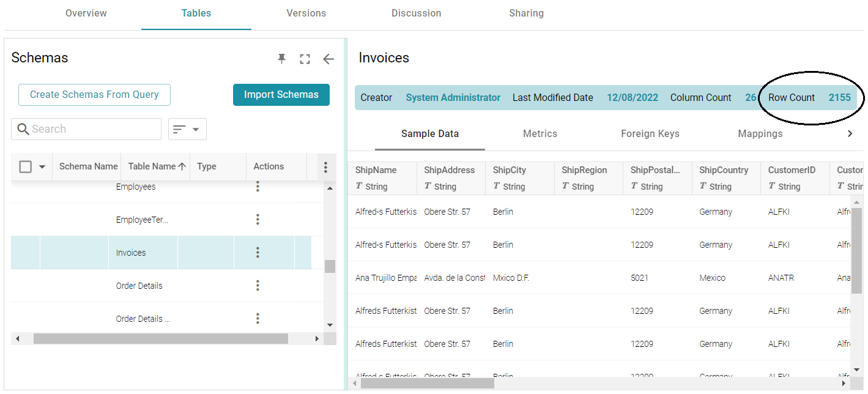Image resolution: width=868 pixels, height=394 pixels.
Task: Pin the Schemas panel
Action: coord(281,59)
